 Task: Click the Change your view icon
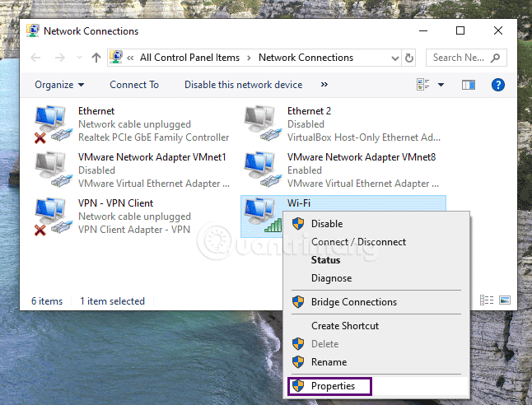[x=422, y=85]
